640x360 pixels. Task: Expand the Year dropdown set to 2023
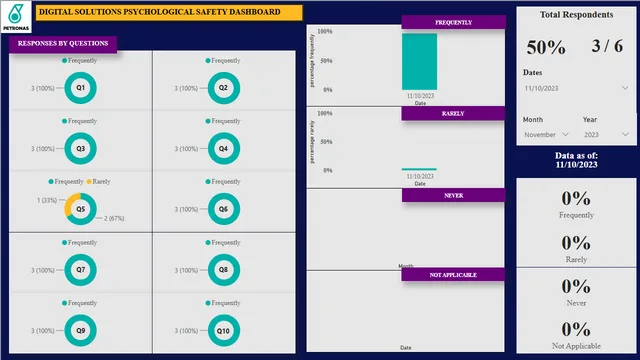[x=606, y=134]
